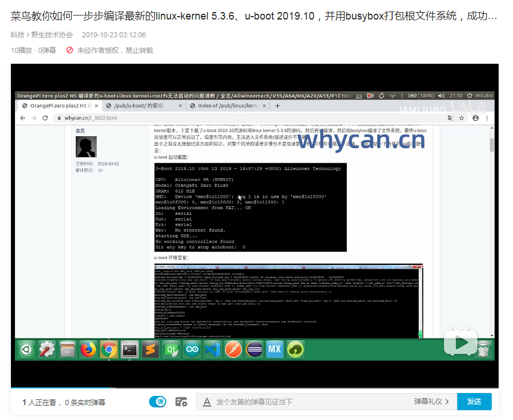The image size is (513, 420).
Task: Click the video title text
Action: pos(254,16)
